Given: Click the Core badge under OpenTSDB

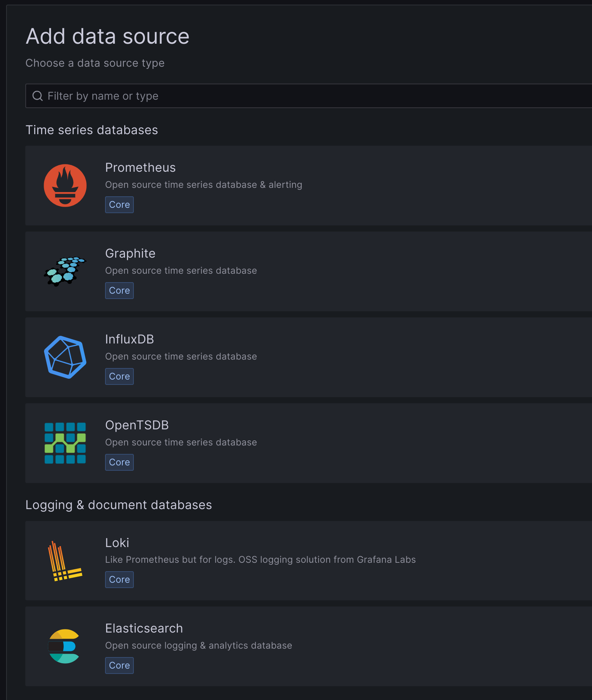Looking at the screenshot, I should (x=119, y=462).
